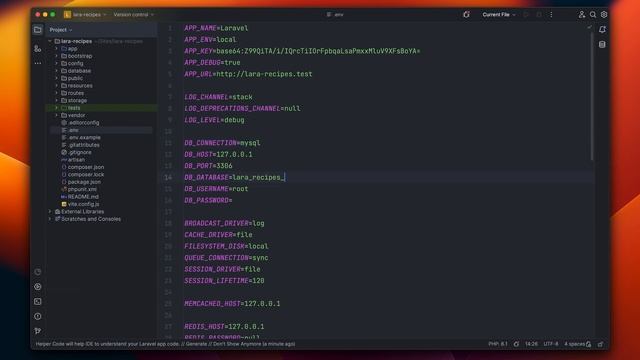This screenshot has width=640, height=360.
Task: Expand the app folder
Action: 56,49
